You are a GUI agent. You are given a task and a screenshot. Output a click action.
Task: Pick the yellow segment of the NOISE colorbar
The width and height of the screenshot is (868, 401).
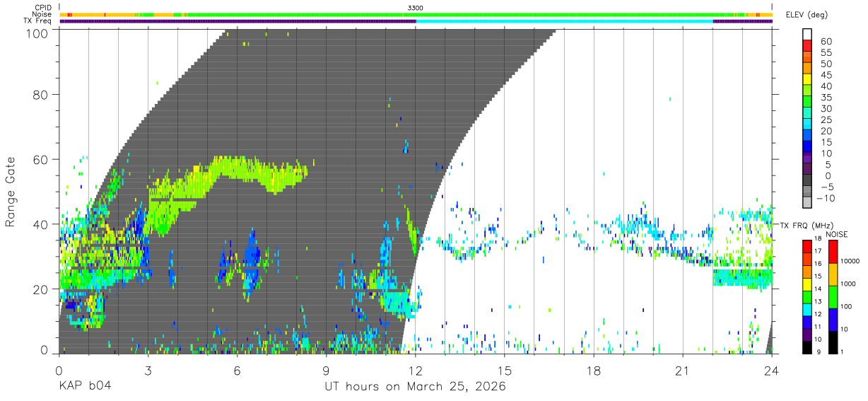833,274
